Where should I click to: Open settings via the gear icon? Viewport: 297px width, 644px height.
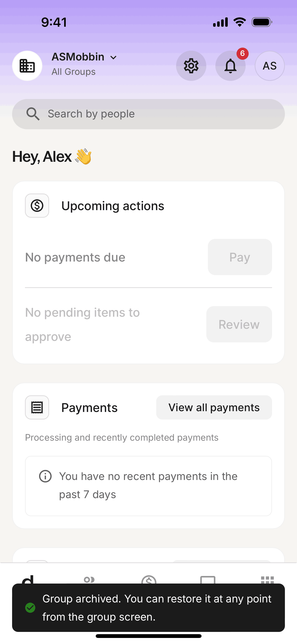tap(191, 66)
